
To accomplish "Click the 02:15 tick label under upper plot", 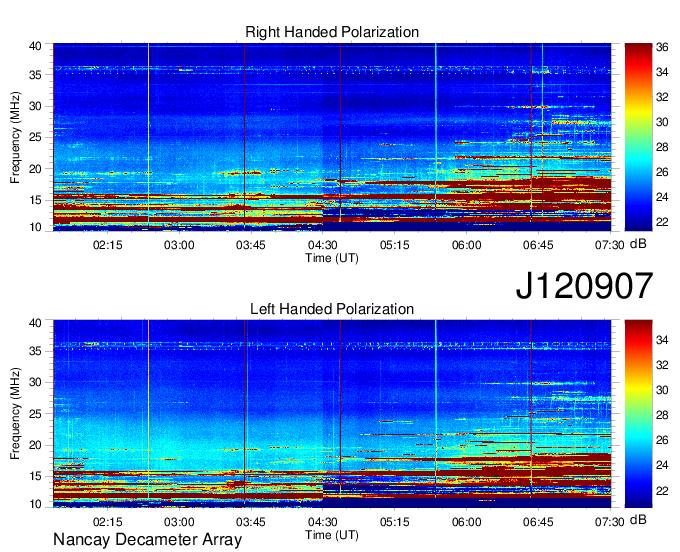I will tap(108, 245).
